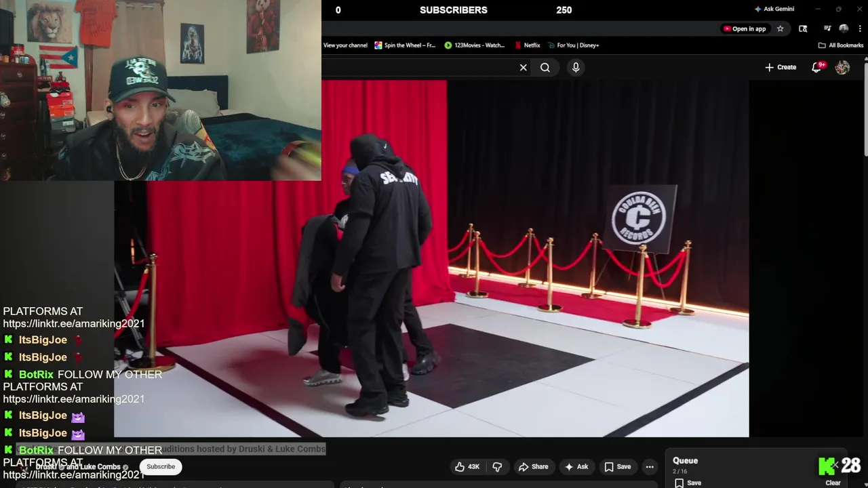
Task: Click the YouTube Create button
Action: pyautogui.click(x=781, y=67)
